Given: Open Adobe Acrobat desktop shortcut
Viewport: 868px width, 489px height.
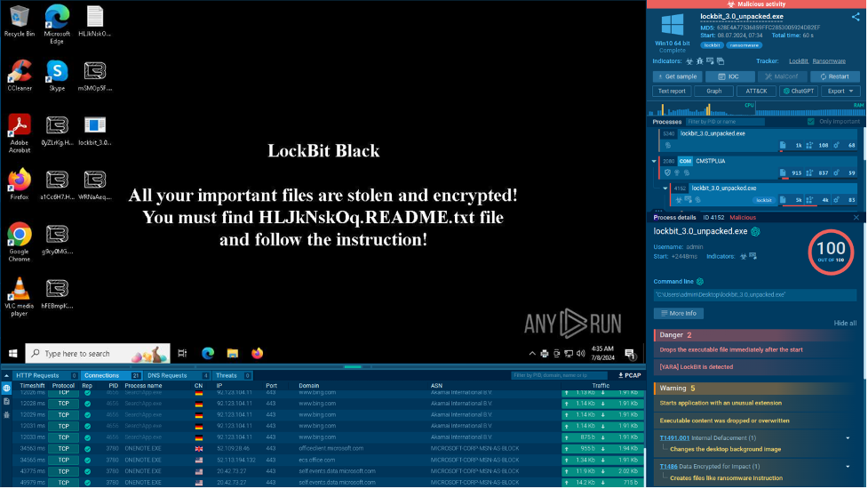Looking at the screenshot, I should pyautogui.click(x=20, y=133).
